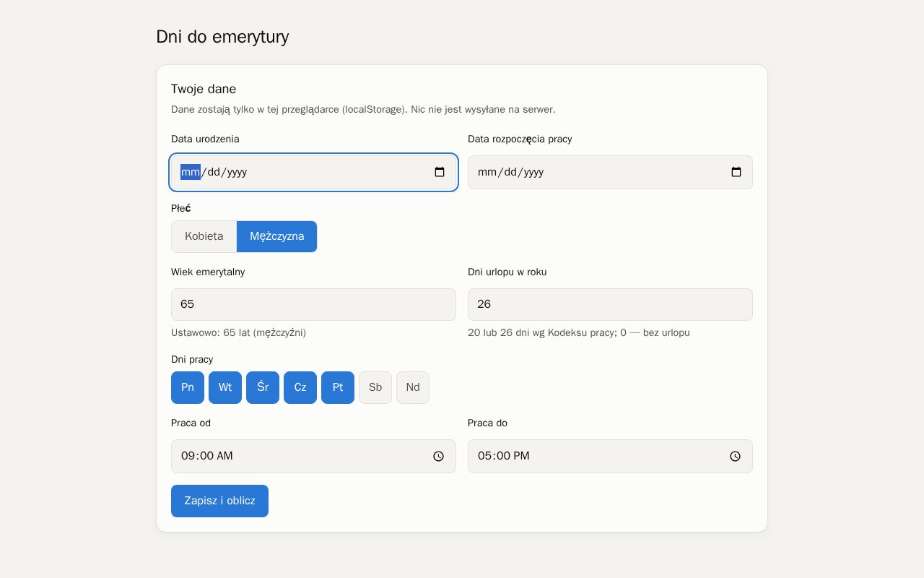924x578 pixels.
Task: Focus the Wiek emerytalny field
Action: point(313,304)
